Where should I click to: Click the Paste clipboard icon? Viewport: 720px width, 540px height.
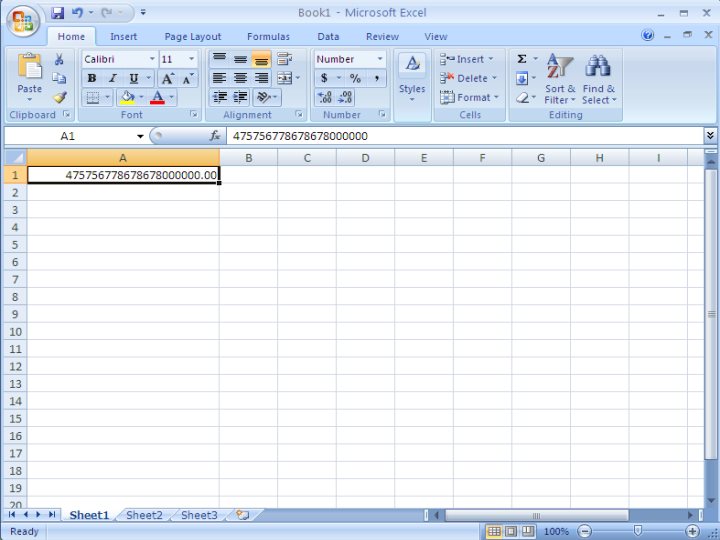[29, 66]
